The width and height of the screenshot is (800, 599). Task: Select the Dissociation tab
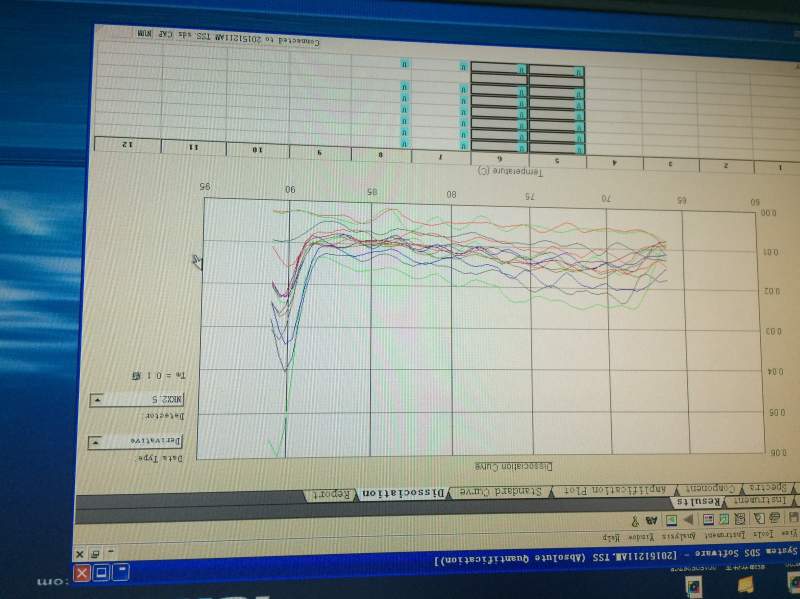point(403,493)
